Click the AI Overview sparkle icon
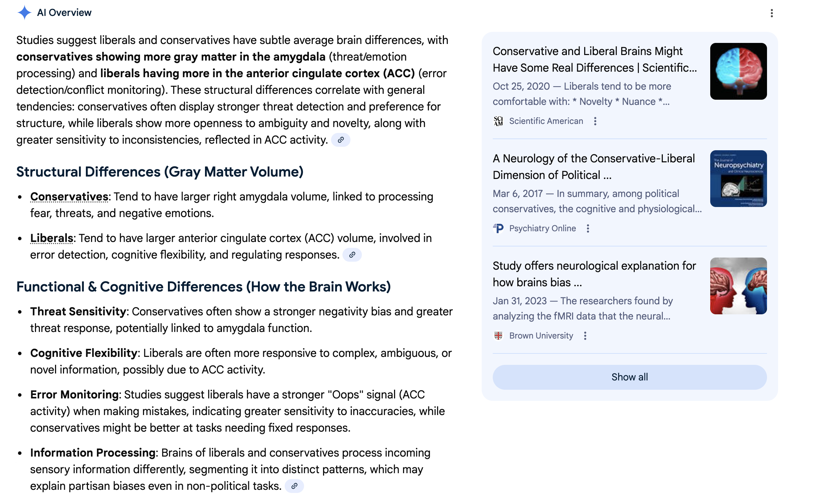The image size is (838, 504). pos(25,13)
